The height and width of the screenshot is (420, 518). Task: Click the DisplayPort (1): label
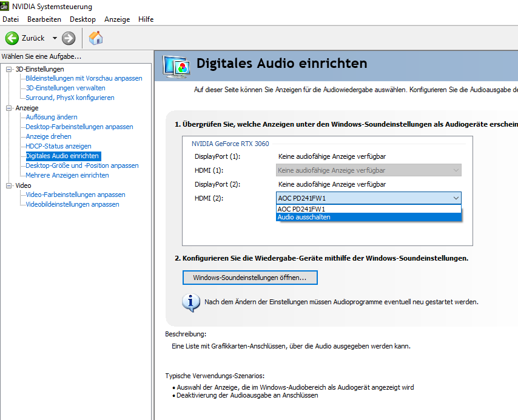click(x=217, y=156)
